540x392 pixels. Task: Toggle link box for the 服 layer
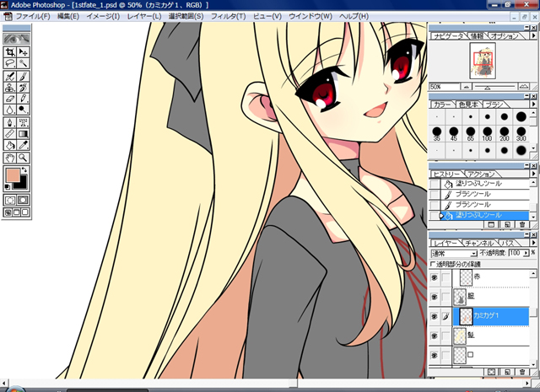pyautogui.click(x=445, y=297)
